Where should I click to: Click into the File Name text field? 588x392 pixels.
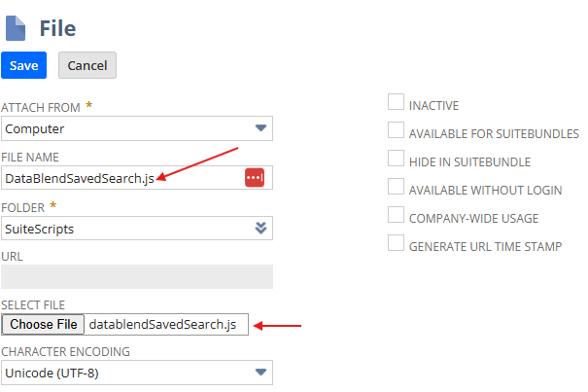pos(123,178)
